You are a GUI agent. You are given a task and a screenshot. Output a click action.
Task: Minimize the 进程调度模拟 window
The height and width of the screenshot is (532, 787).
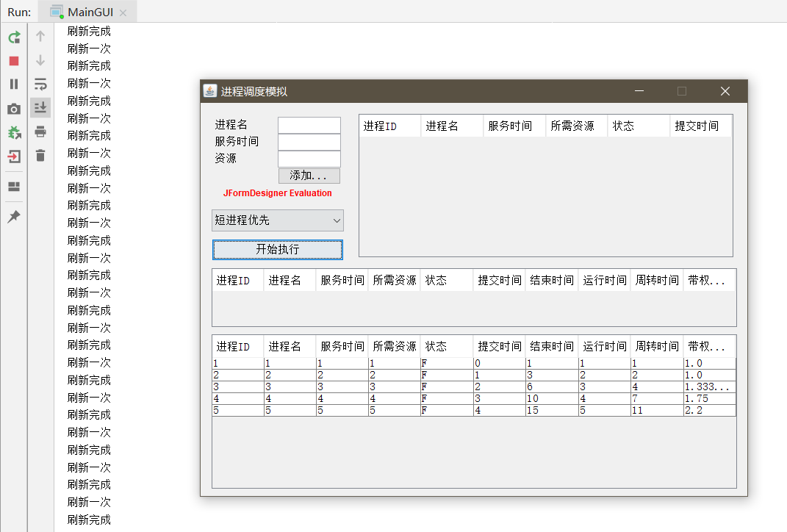point(639,91)
